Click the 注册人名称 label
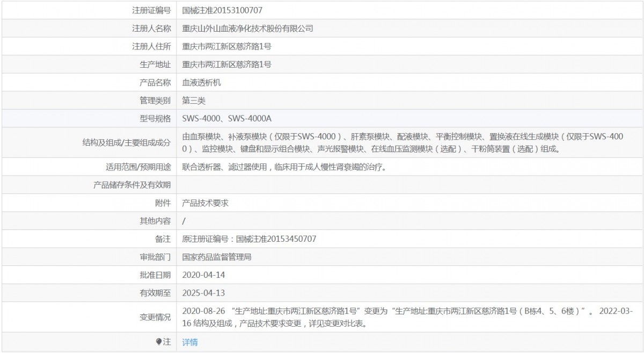The image size is (644, 353). [x=151, y=28]
